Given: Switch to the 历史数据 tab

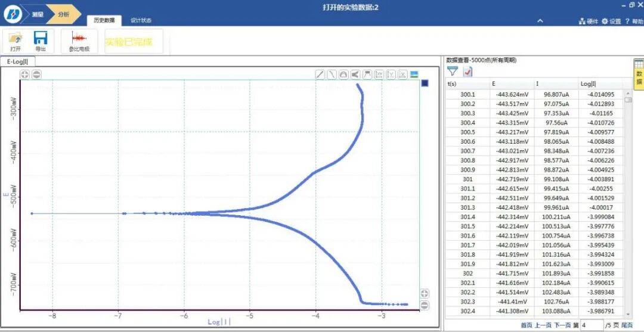Looking at the screenshot, I should click(x=104, y=20).
